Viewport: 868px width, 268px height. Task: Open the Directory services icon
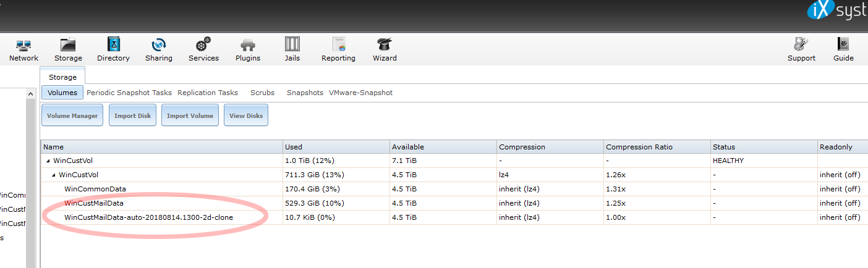pyautogui.click(x=113, y=45)
